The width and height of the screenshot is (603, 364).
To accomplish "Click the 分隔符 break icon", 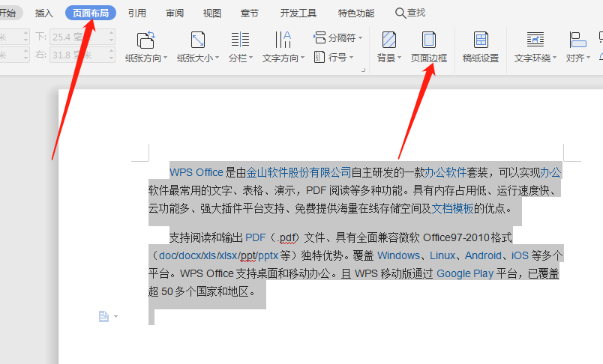I will click(x=319, y=37).
